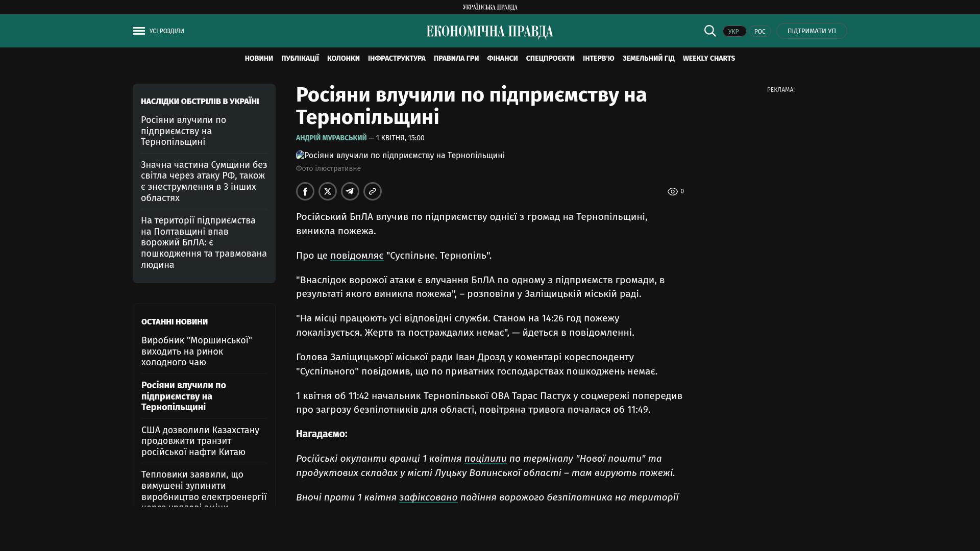The width and height of the screenshot is (980, 551).
Task: Open the "поцілили" linked article
Action: tap(485, 459)
